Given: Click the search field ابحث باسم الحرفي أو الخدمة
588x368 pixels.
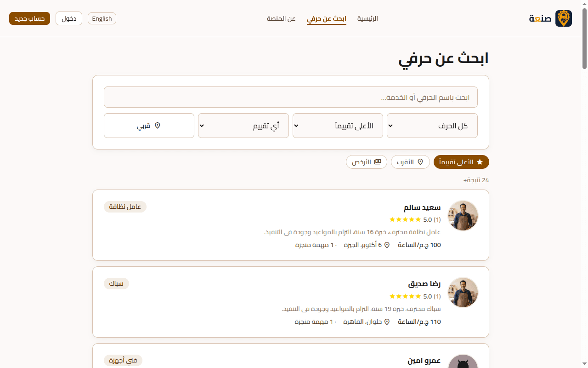Looking at the screenshot, I should click(x=291, y=97).
